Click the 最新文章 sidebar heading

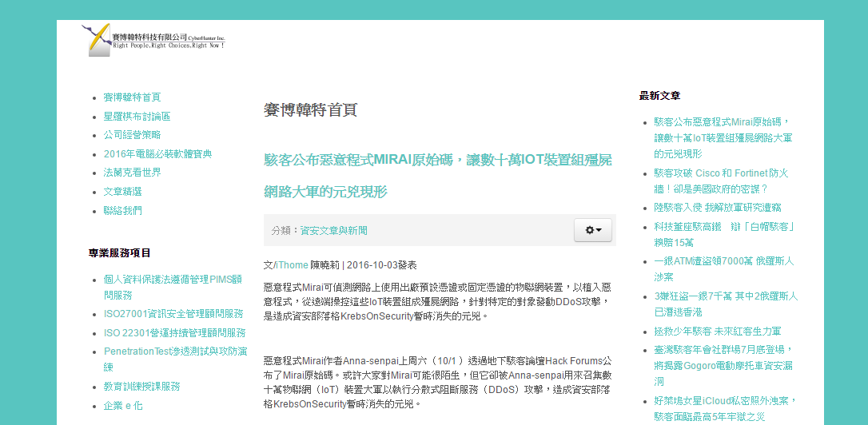click(660, 96)
